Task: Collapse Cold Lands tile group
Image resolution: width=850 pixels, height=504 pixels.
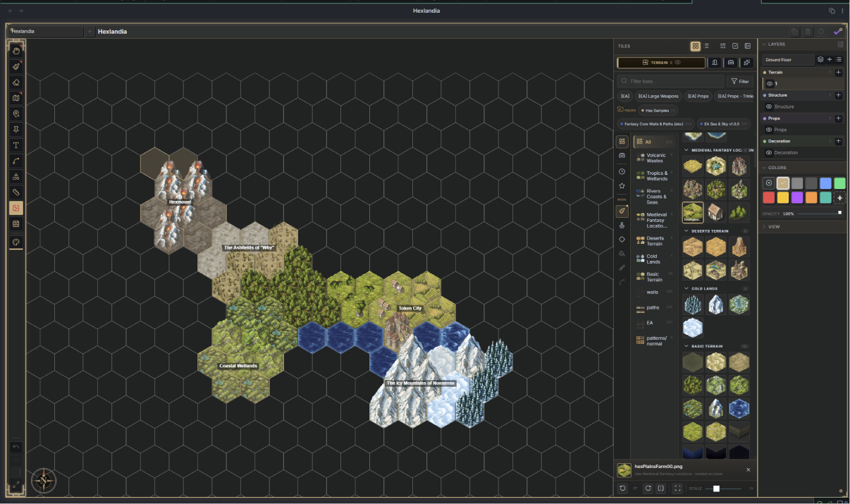Action: click(687, 288)
